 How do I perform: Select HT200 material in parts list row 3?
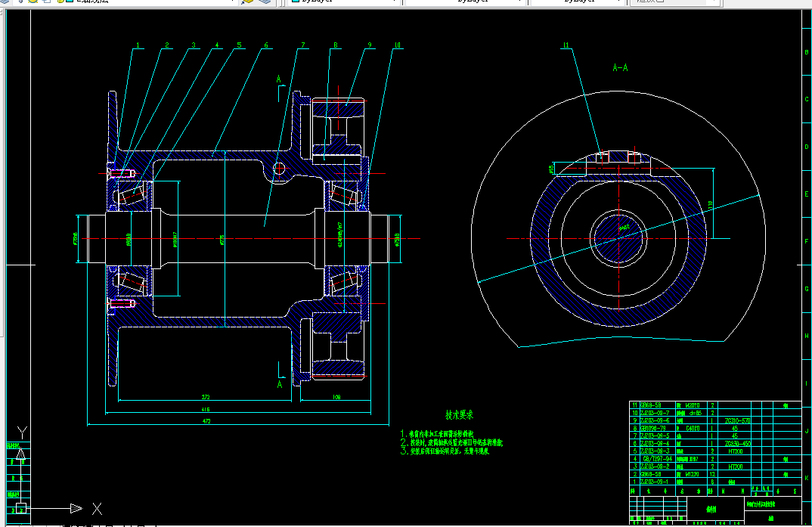[736, 467]
